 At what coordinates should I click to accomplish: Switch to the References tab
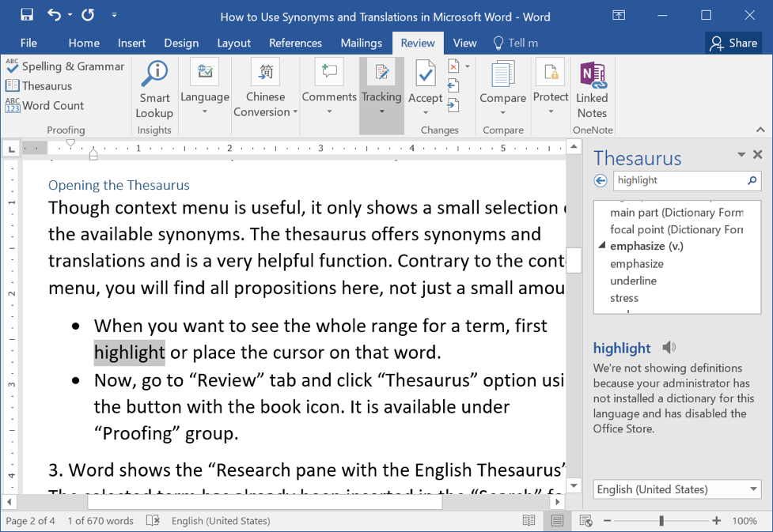coord(295,43)
